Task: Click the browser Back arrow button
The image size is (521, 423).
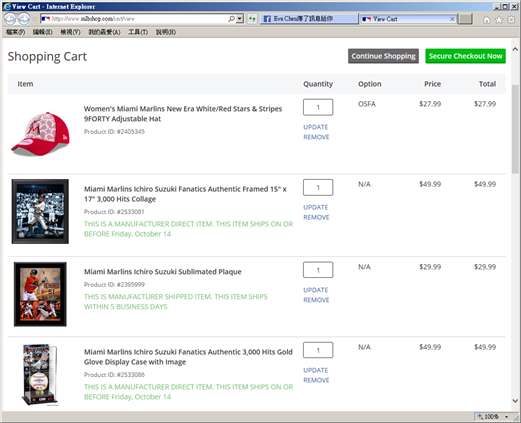Action: click(10, 19)
